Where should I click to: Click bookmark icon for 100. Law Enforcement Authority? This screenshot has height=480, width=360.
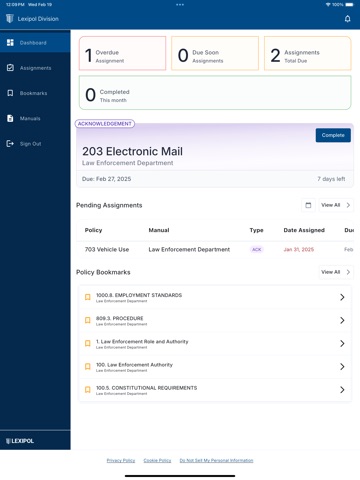point(87,367)
